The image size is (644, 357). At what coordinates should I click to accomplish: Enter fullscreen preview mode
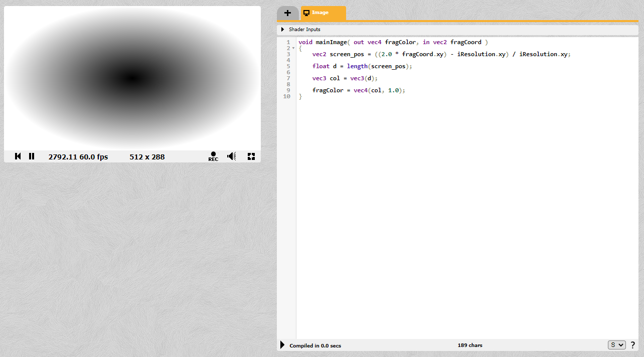pyautogui.click(x=251, y=156)
